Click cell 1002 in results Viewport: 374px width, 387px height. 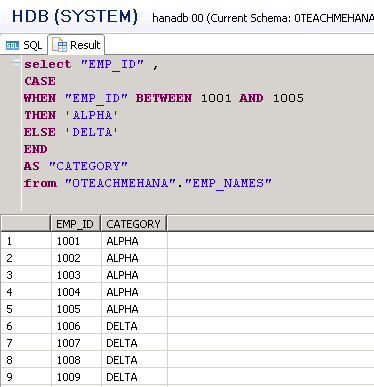point(76,258)
